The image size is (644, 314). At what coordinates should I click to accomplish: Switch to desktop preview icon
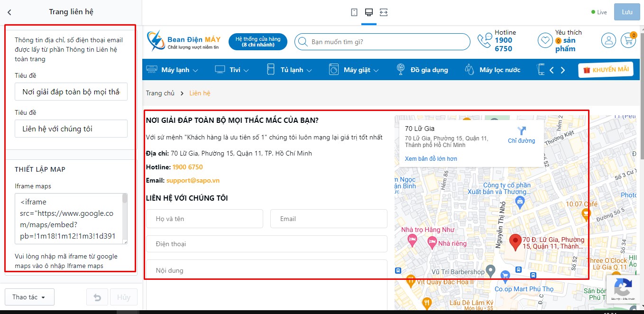(x=368, y=12)
